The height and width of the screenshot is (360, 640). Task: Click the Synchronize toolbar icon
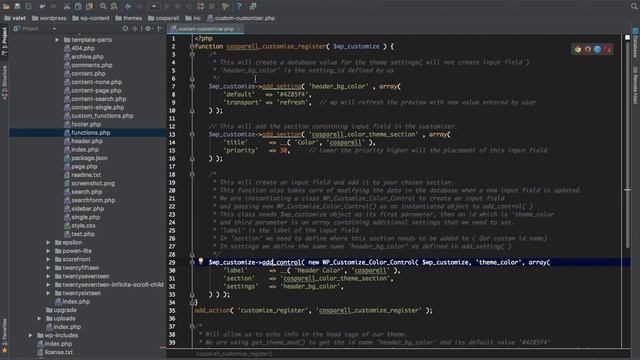(x=28, y=6)
